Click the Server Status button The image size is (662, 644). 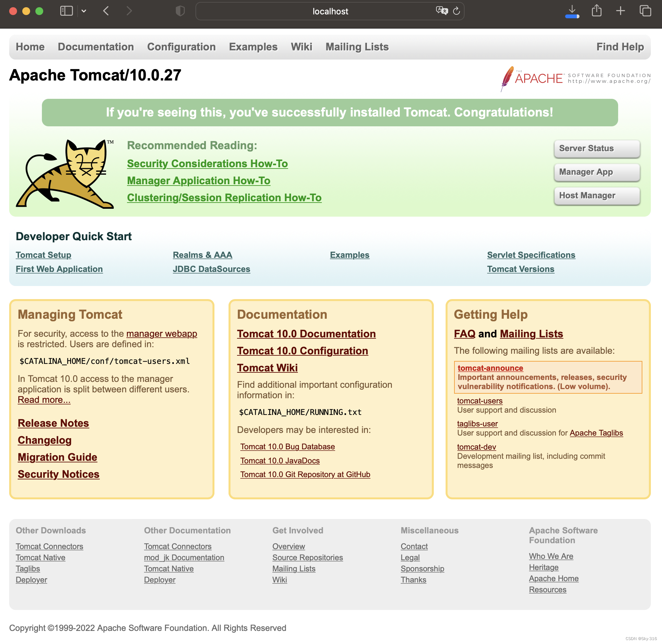pyautogui.click(x=597, y=149)
